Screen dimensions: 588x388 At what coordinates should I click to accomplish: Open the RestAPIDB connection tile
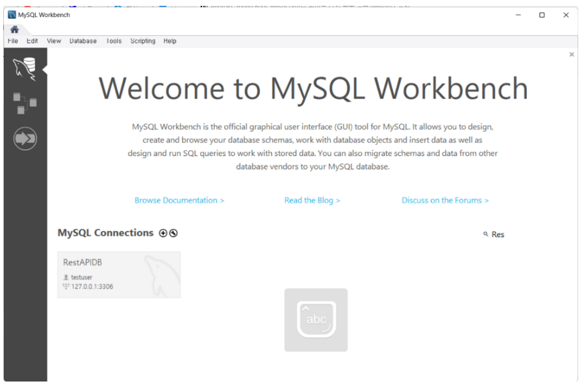[x=119, y=275]
